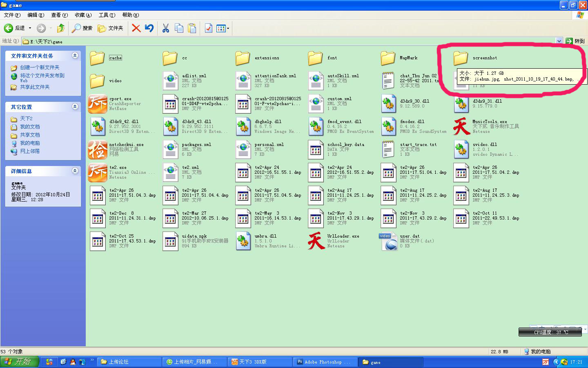Collapse the 详细信息 panel
The image size is (588, 368).
pos(75,171)
